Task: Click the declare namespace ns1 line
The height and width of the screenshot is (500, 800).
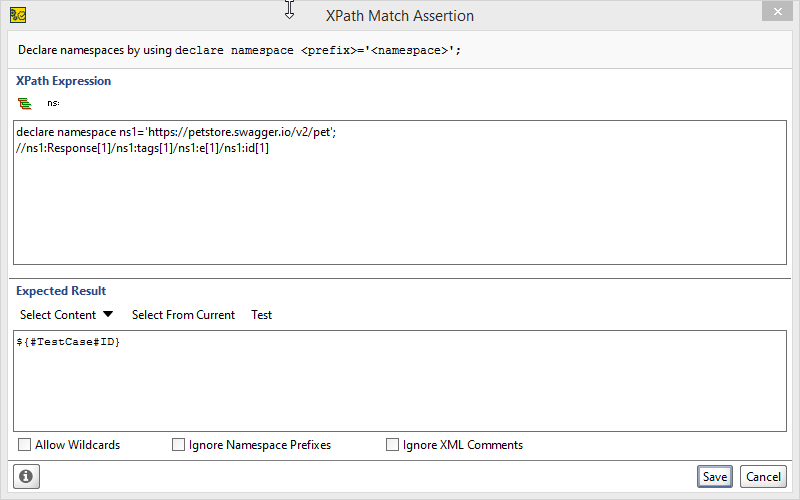Action: pyautogui.click(x=175, y=133)
